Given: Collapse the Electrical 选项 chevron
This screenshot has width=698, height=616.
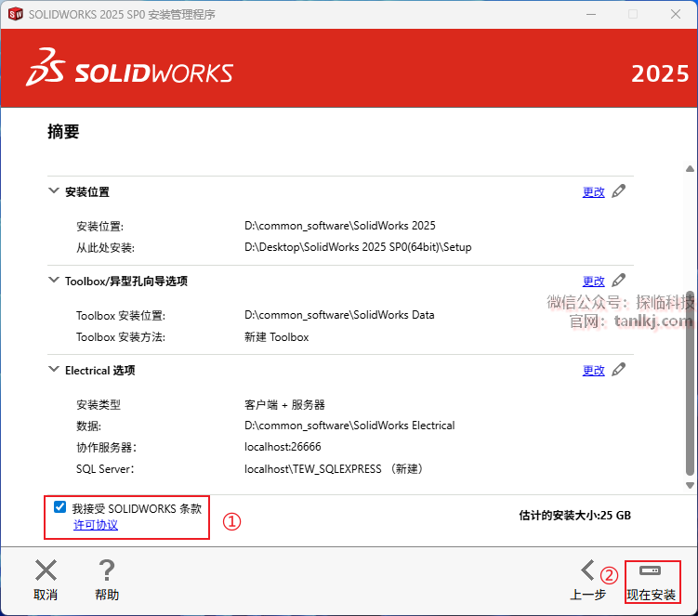Looking at the screenshot, I should pyautogui.click(x=53, y=369).
